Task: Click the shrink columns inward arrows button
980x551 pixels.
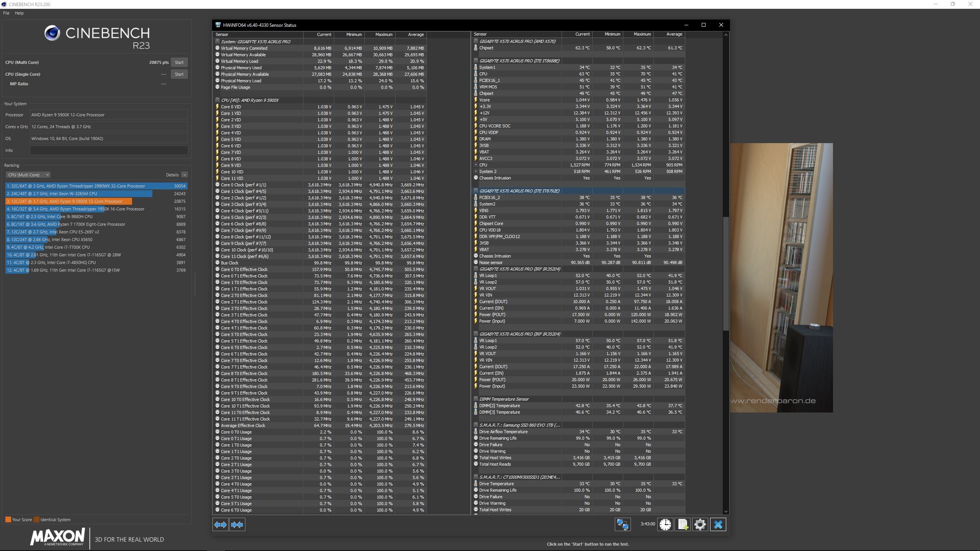Action: (x=237, y=525)
